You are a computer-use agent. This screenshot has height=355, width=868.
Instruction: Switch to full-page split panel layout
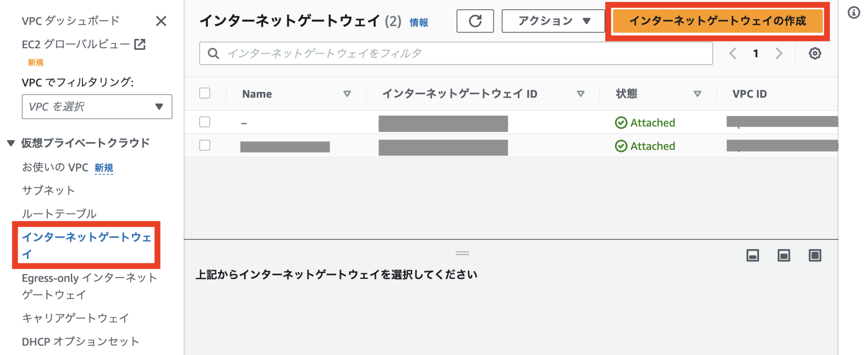click(815, 255)
